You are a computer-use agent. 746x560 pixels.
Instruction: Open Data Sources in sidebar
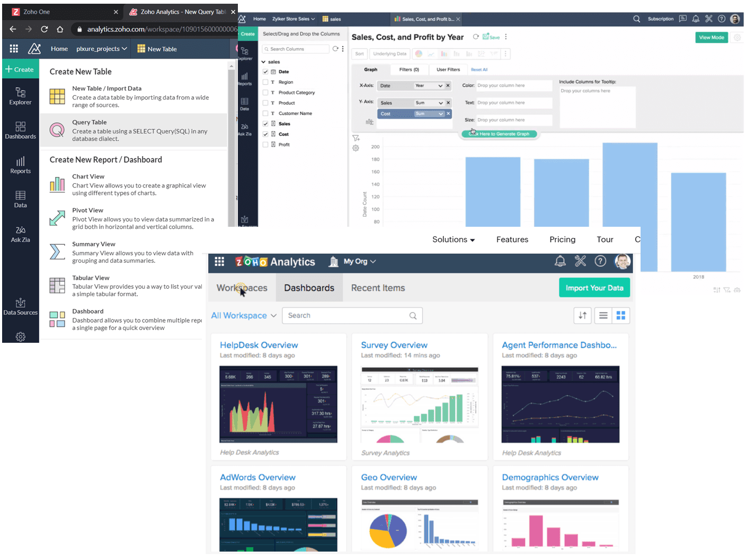(x=20, y=306)
